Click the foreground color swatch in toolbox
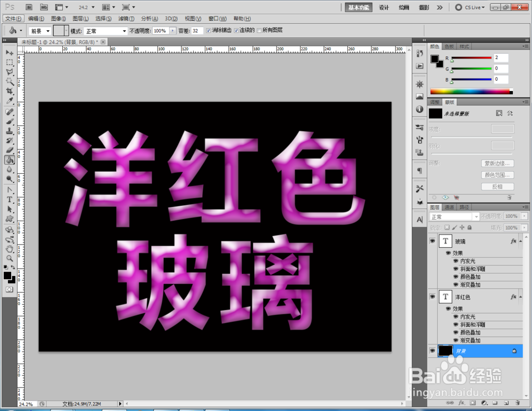This screenshot has width=532, height=411. click(7, 275)
